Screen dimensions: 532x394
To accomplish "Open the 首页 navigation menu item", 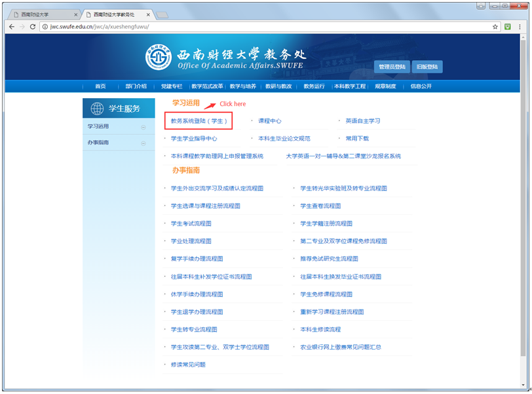I will click(x=100, y=86).
